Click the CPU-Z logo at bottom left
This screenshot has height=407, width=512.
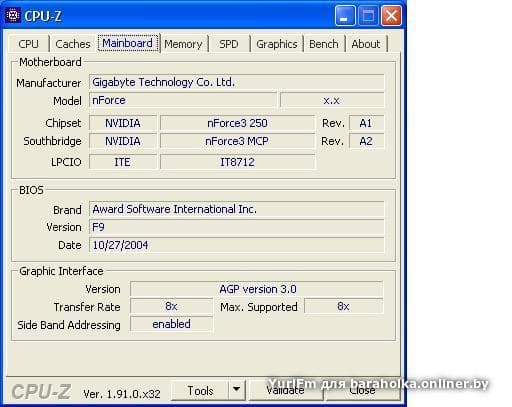[41, 392]
